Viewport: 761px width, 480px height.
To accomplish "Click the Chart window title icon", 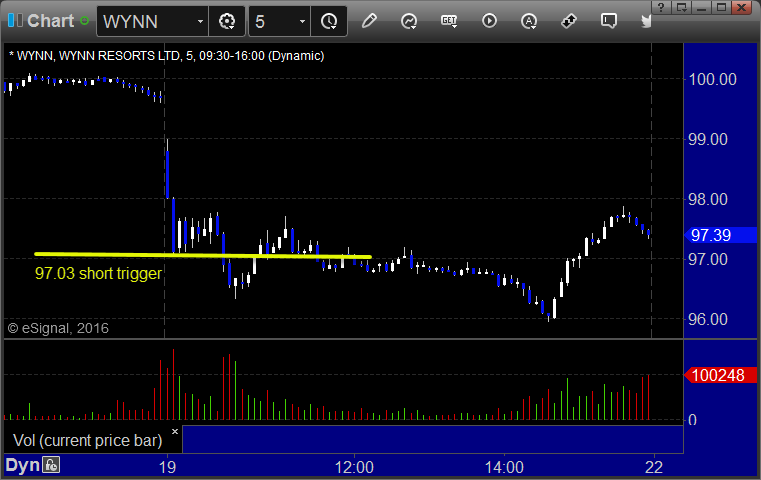I will (15, 21).
